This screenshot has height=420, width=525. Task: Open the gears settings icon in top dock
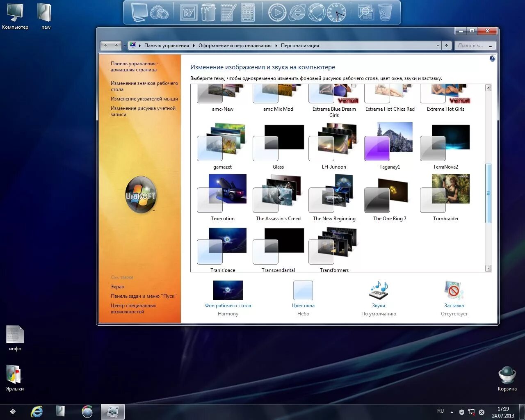coord(159,13)
